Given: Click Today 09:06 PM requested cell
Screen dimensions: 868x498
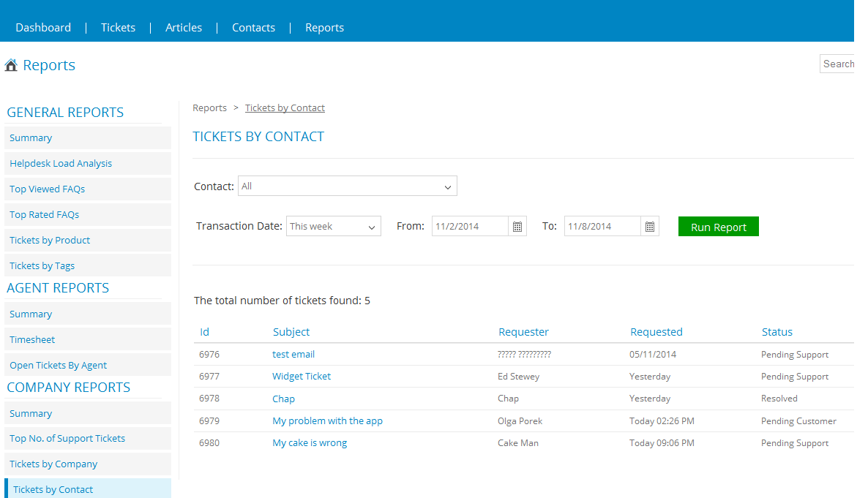Looking at the screenshot, I should point(662,442).
